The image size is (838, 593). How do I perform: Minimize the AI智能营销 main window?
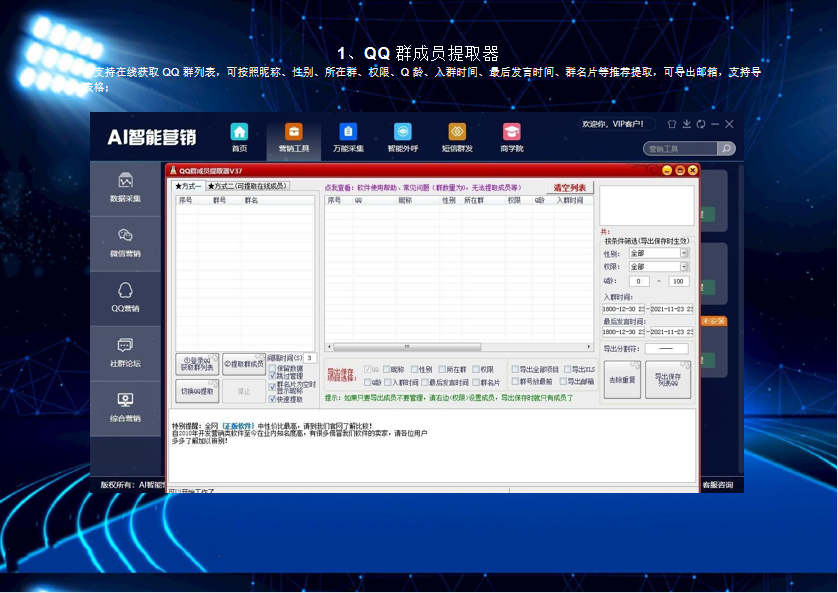(x=715, y=124)
